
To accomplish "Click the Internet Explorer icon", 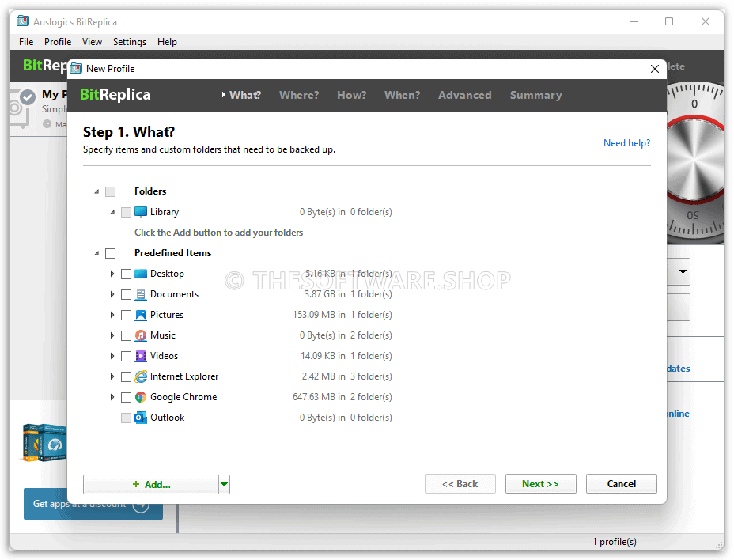I will (141, 377).
